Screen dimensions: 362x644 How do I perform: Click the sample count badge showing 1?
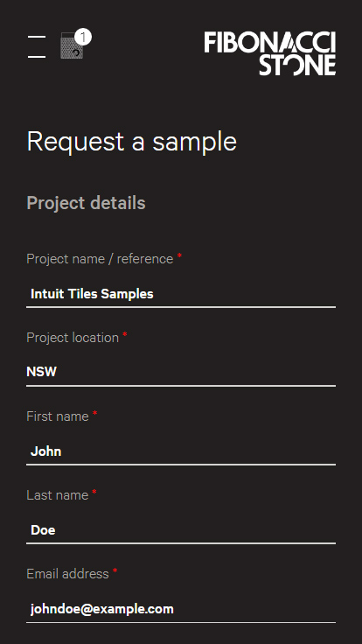[x=83, y=38]
